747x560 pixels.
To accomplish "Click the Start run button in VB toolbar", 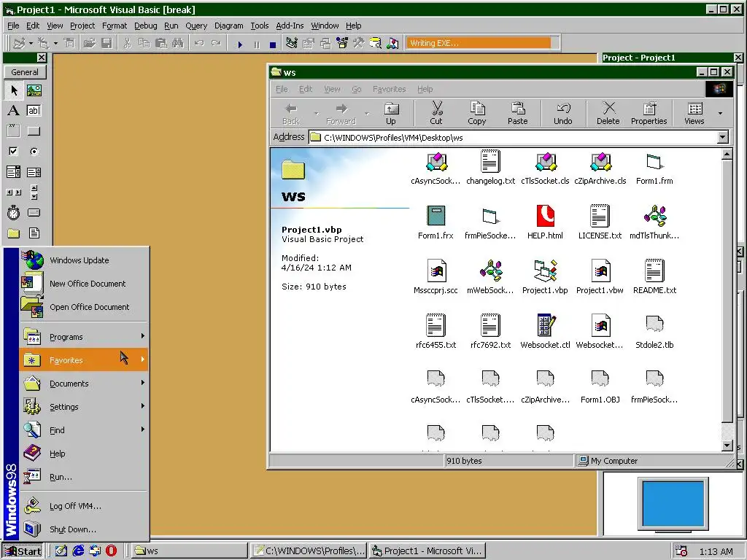I will [x=240, y=44].
